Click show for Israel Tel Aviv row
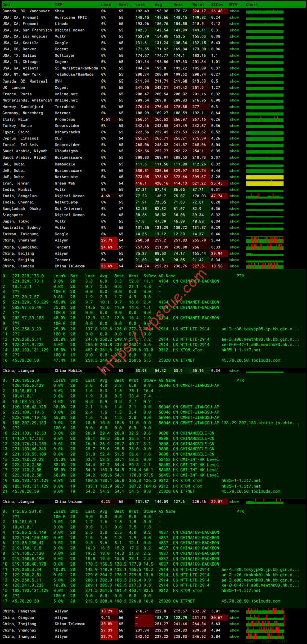 (234, 145)
